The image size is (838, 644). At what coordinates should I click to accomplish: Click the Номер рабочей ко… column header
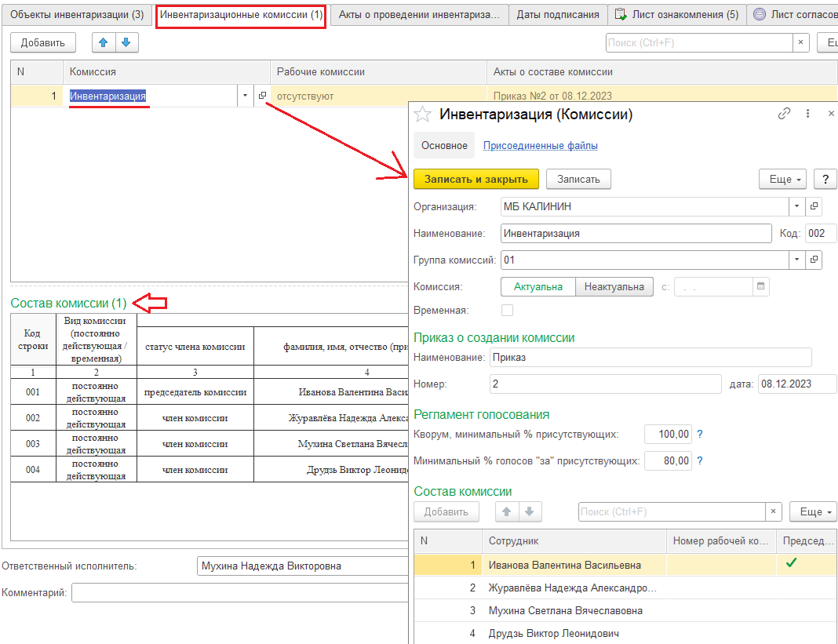[721, 541]
